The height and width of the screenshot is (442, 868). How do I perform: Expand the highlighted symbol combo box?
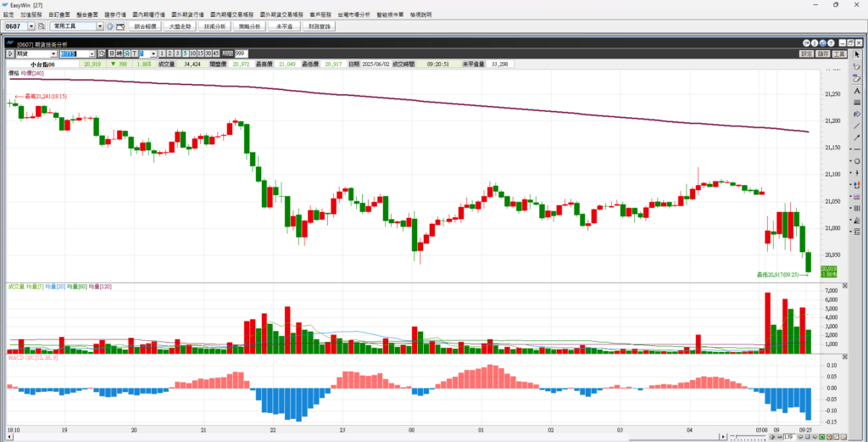tap(92, 53)
